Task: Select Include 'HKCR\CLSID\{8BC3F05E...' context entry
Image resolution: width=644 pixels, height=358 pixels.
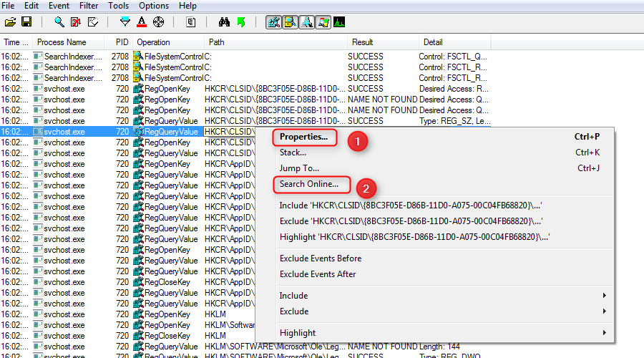Action: click(411, 205)
